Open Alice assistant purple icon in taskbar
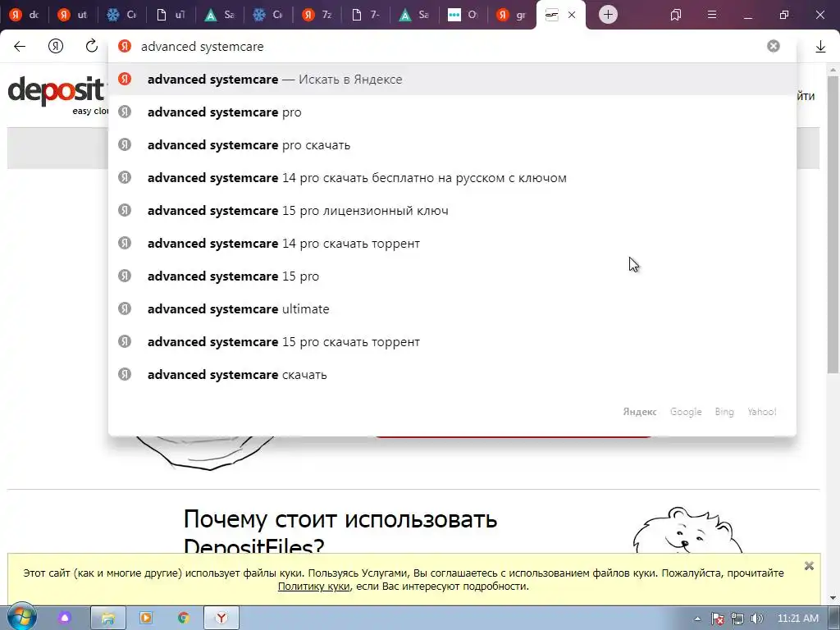Screen dimensions: 840x630 tap(65, 618)
